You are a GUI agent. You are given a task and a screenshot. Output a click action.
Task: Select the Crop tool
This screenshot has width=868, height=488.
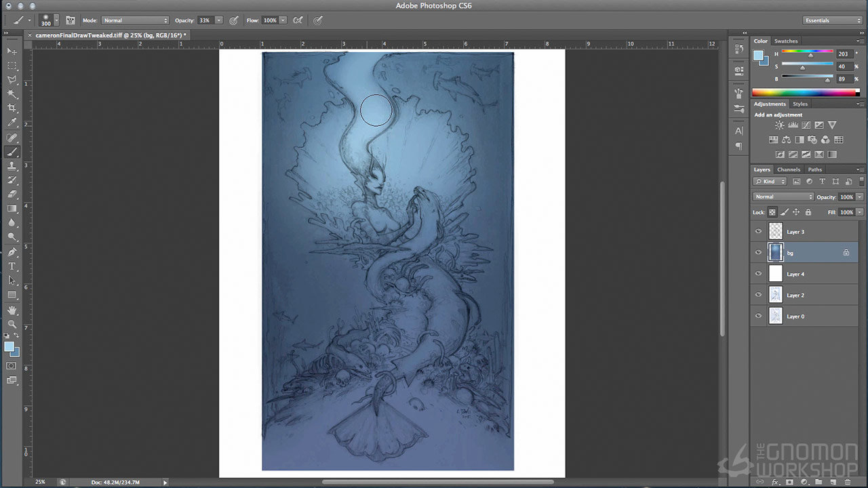[12, 108]
